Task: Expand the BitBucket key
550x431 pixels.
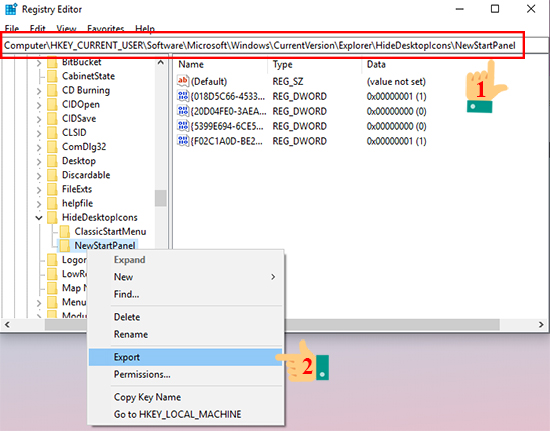Action: 39,63
